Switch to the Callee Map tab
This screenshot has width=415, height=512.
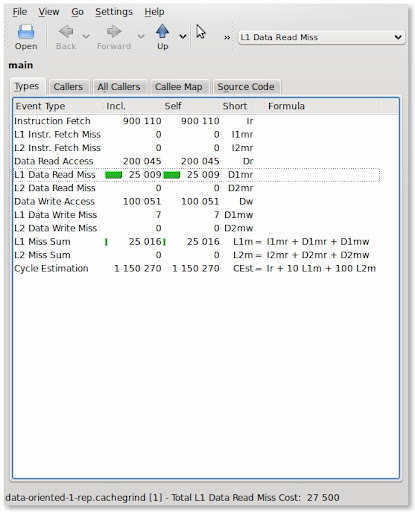[x=178, y=87]
